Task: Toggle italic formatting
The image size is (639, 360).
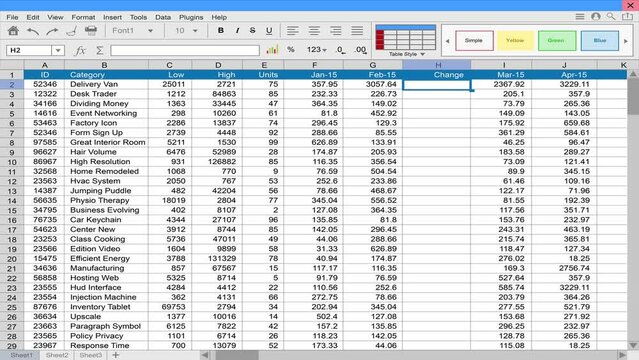Action: click(237, 31)
